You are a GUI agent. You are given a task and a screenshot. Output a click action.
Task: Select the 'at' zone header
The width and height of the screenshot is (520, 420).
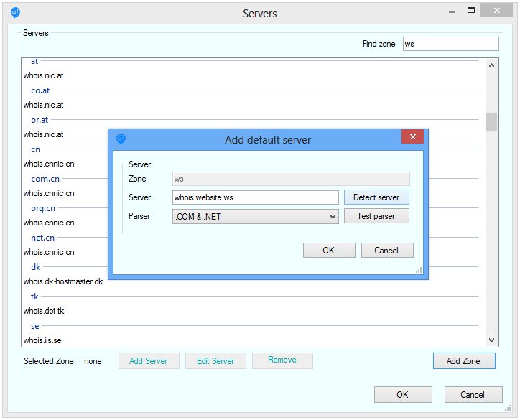(x=34, y=61)
